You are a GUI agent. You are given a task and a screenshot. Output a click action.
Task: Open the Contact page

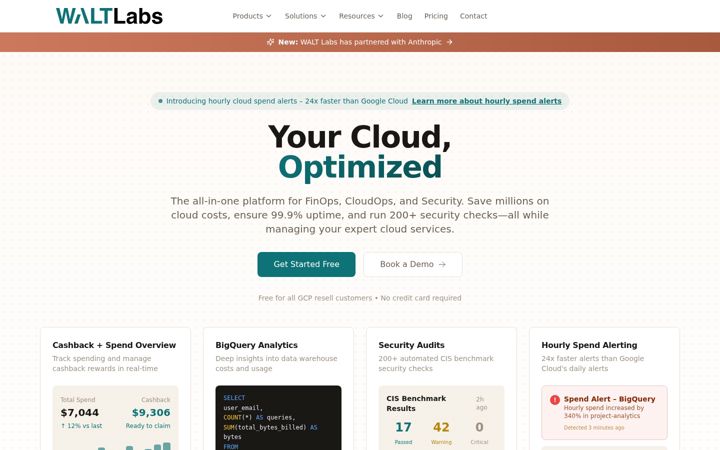point(473,16)
